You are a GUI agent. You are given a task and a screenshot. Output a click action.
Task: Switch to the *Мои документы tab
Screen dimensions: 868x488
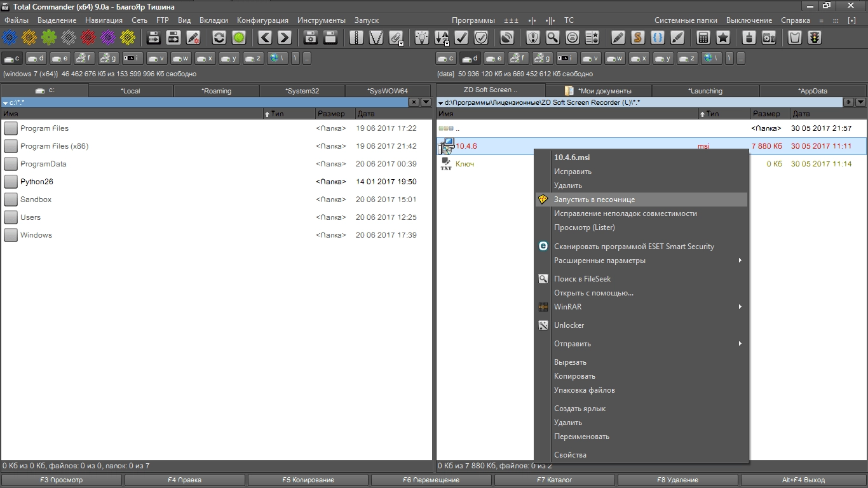click(599, 91)
